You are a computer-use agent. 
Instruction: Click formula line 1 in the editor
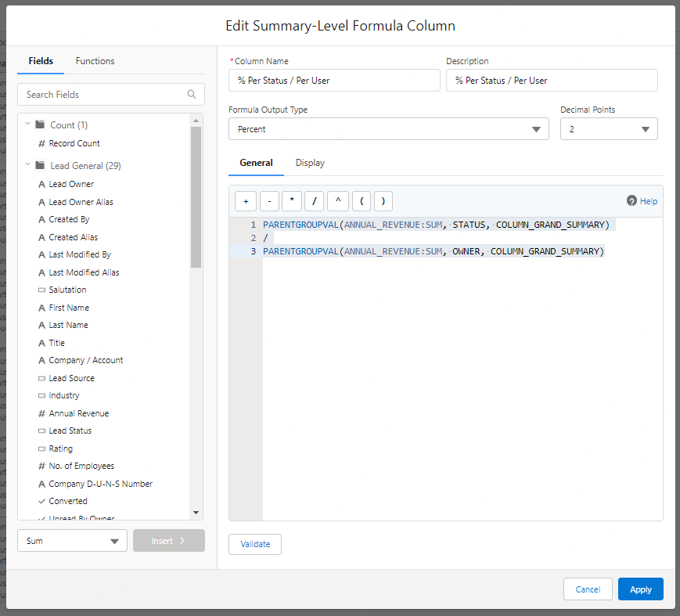tap(436, 225)
